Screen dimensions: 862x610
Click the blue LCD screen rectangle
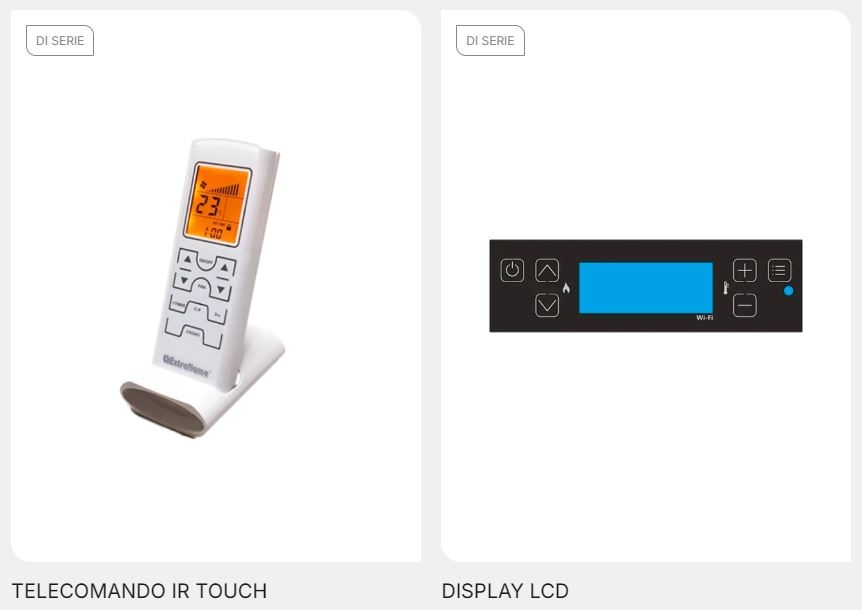point(646,288)
